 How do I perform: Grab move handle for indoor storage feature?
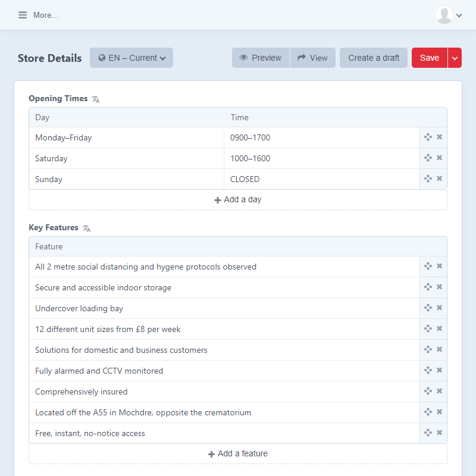[x=428, y=287]
